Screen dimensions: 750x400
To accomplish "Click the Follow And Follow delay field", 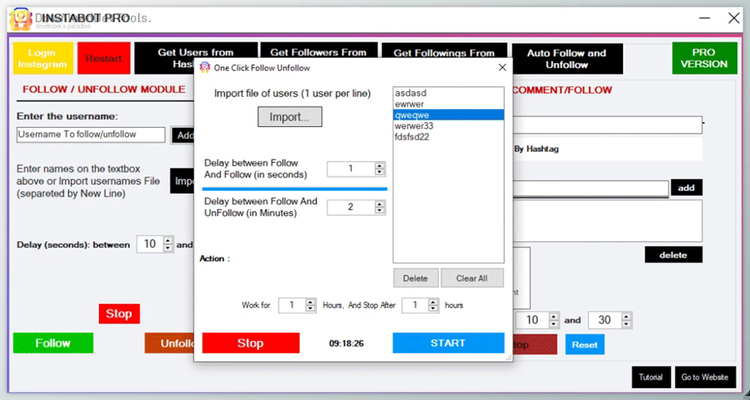I will [x=351, y=169].
